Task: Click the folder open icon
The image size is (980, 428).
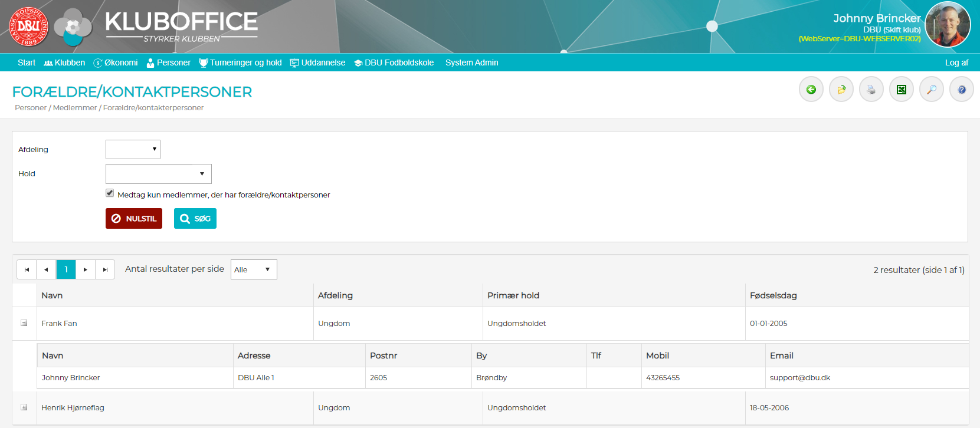Action: pyautogui.click(x=841, y=90)
